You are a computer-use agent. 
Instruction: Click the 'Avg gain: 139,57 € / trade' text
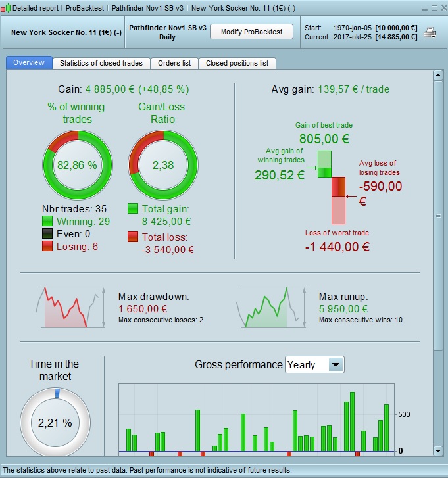(x=330, y=89)
